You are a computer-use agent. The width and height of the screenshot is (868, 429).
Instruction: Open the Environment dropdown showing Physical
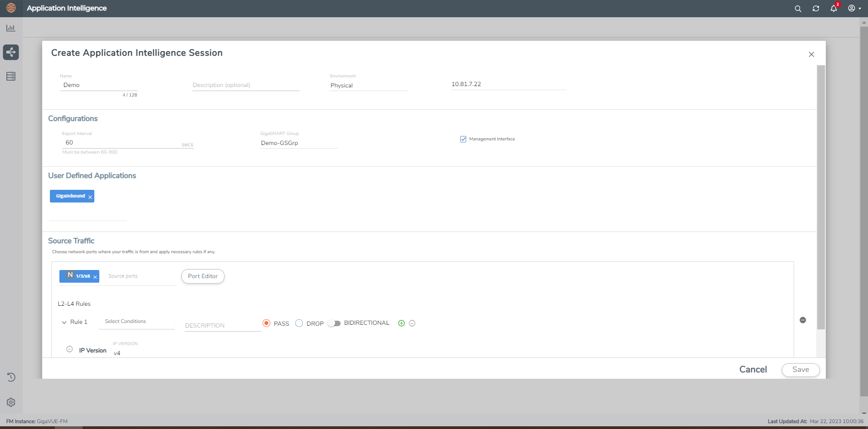(x=368, y=85)
